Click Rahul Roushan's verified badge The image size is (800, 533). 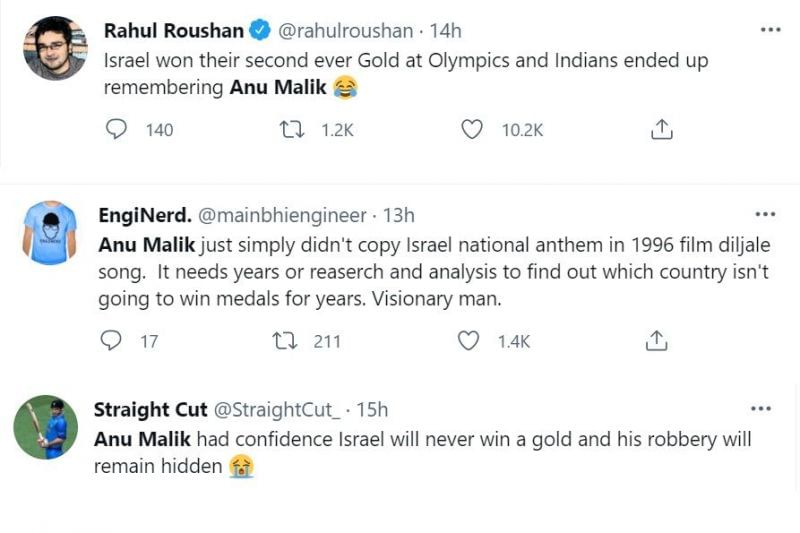pos(260,32)
